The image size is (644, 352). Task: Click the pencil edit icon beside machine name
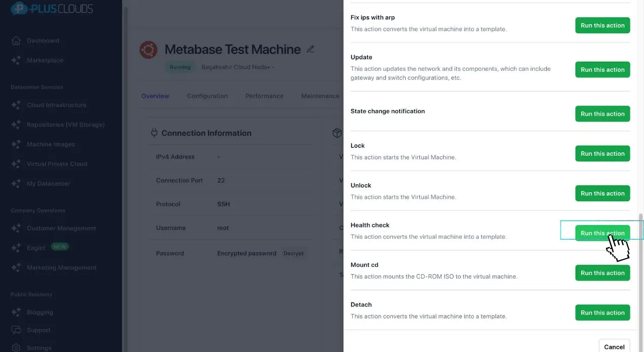[x=311, y=49]
